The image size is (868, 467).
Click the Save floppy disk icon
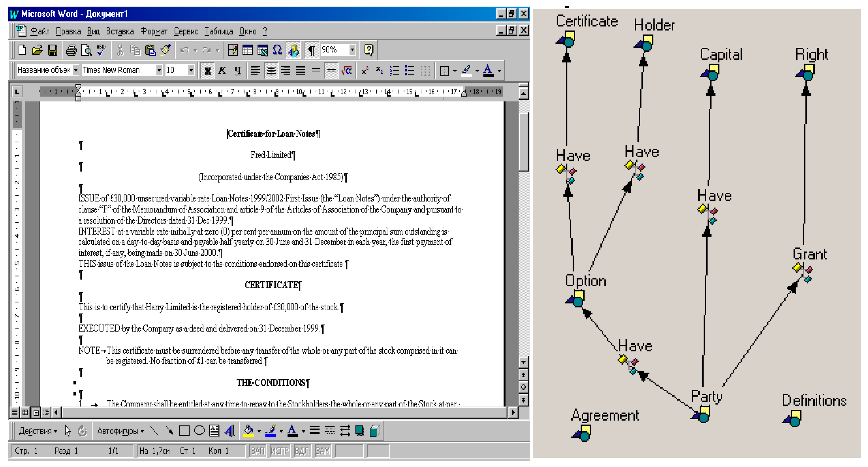(x=52, y=50)
